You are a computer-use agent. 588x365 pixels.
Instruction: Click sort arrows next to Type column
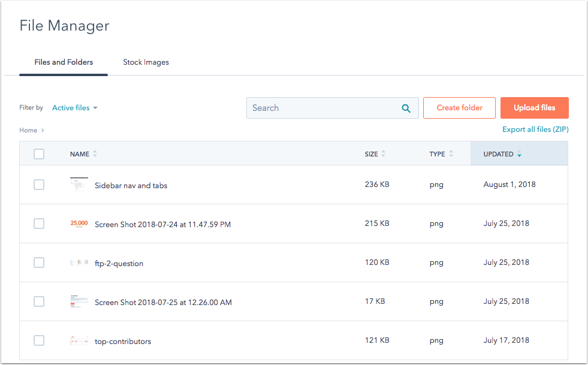[451, 154]
